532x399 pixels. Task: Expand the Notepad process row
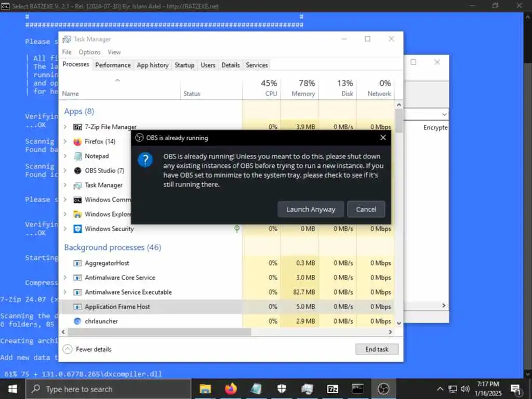(x=65, y=156)
